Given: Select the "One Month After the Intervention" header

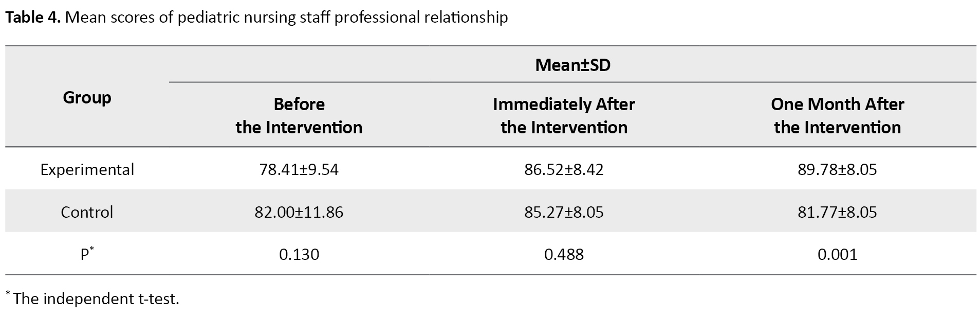Looking at the screenshot, I should pos(837,116).
